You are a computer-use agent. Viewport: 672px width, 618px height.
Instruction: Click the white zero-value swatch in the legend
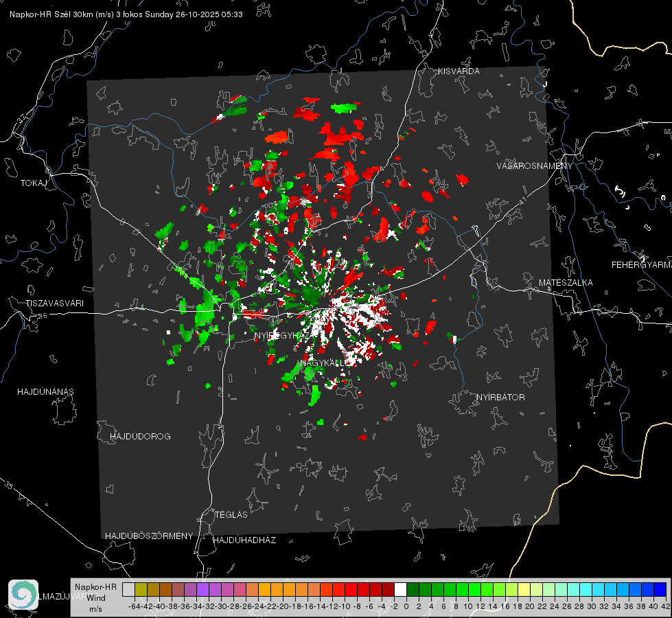(x=400, y=589)
